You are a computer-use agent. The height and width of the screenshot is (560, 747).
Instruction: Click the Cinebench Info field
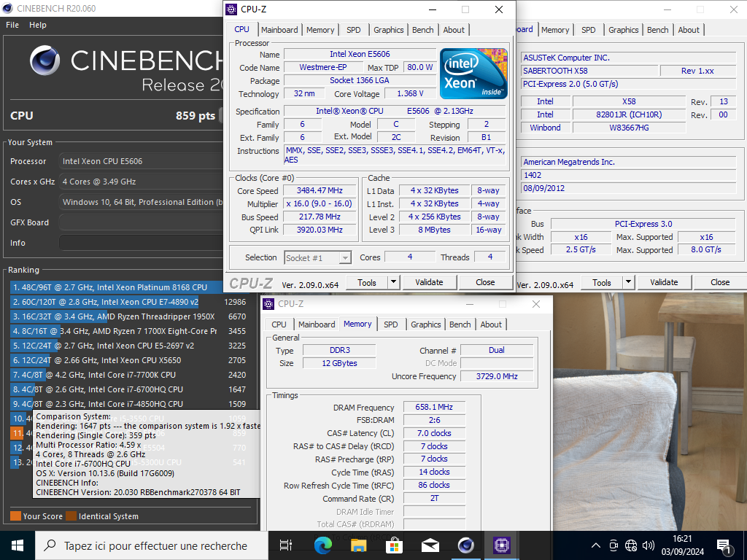coord(141,243)
